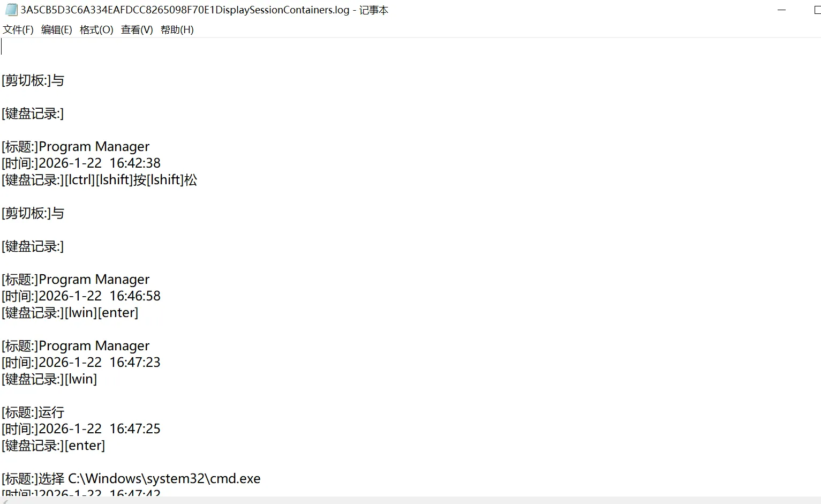This screenshot has width=821, height=504.
Task: Click the 运行 window title line
Action: click(x=32, y=412)
